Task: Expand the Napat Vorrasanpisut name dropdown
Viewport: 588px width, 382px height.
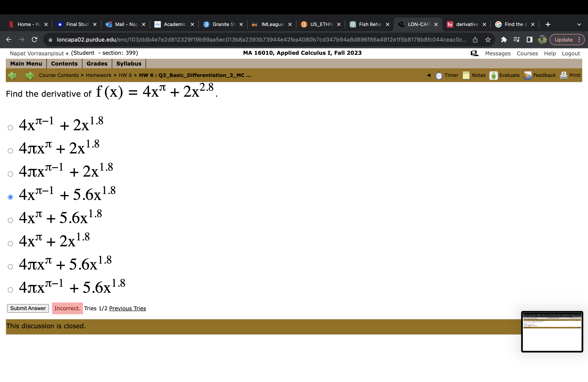Action: tap(67, 54)
